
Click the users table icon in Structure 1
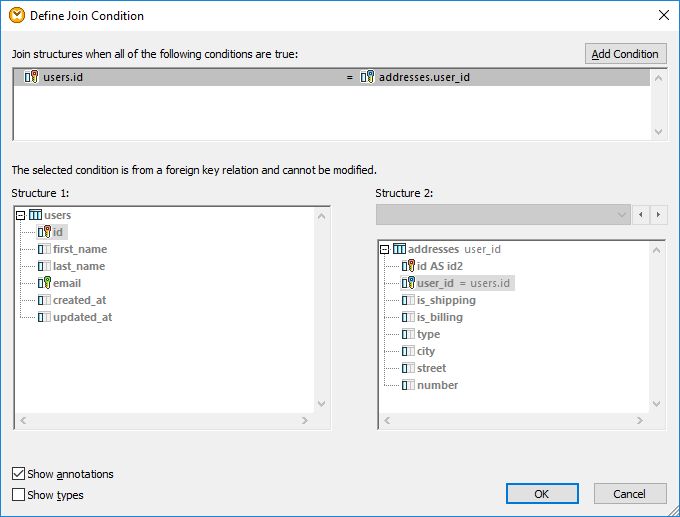coord(36,215)
